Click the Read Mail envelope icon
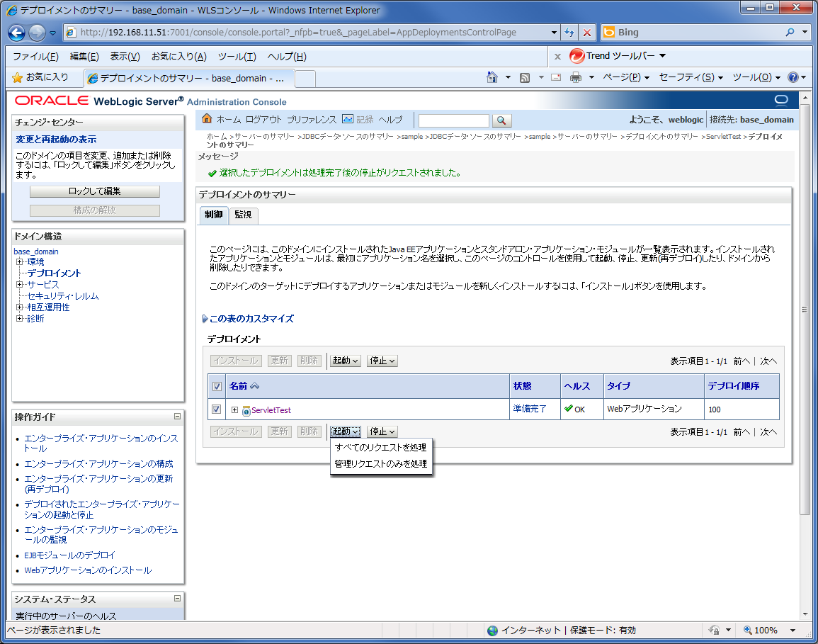The height and width of the screenshot is (644, 818). pyautogui.click(x=556, y=78)
